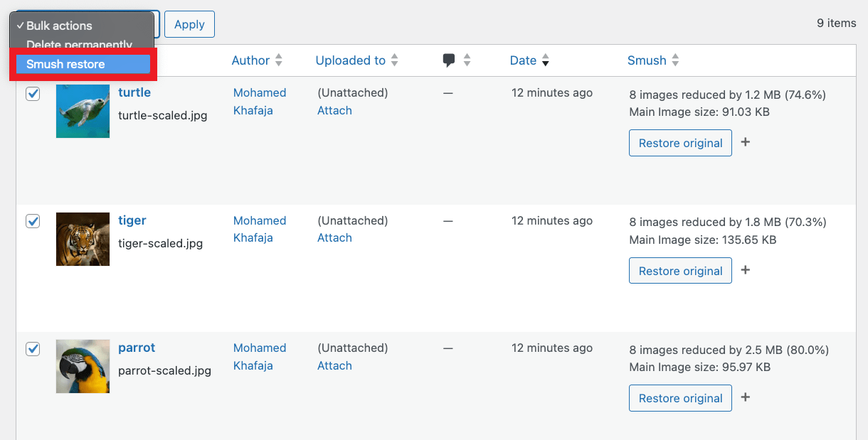Expand Smush details plus icon for parrot
The image size is (868, 440).
coord(746,397)
